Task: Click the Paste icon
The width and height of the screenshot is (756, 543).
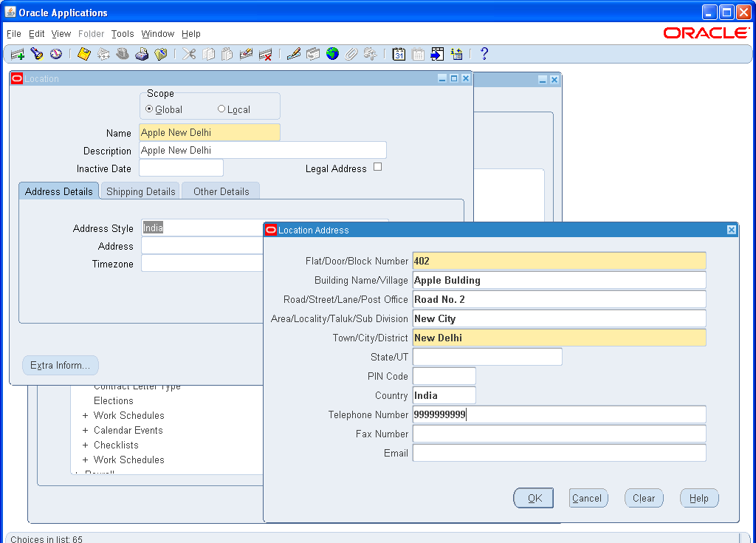Action: point(227,53)
